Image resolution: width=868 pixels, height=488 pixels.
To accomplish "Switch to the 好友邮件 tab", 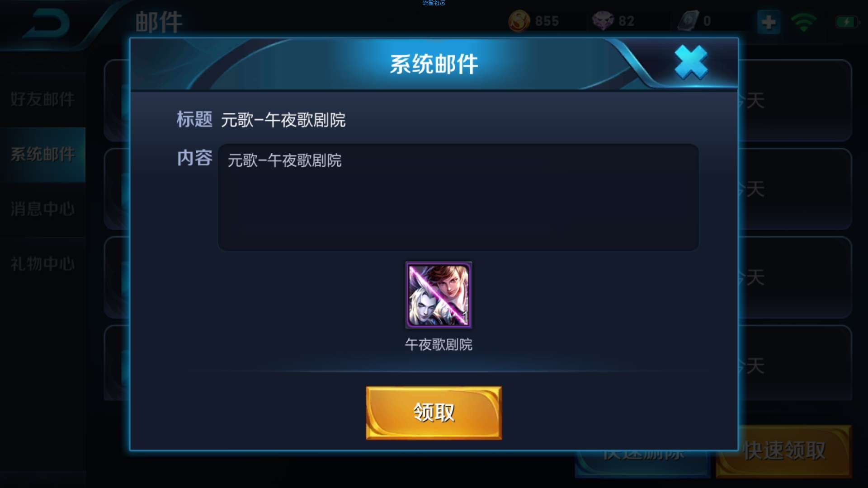I will [x=42, y=99].
